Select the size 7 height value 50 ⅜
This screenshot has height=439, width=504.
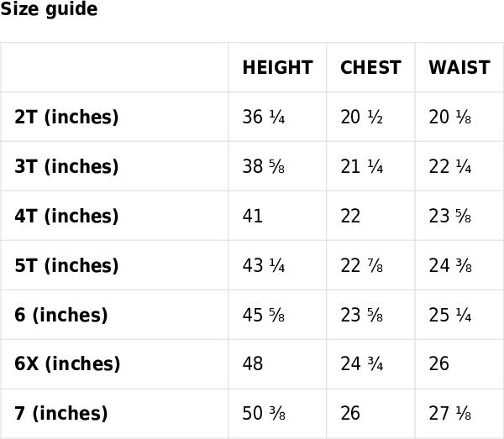tap(264, 413)
